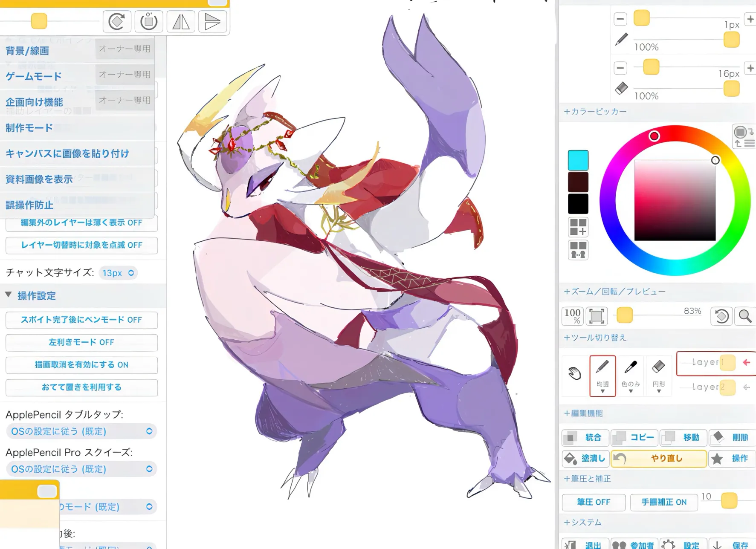Select the dark brown color swatch

coord(578,182)
